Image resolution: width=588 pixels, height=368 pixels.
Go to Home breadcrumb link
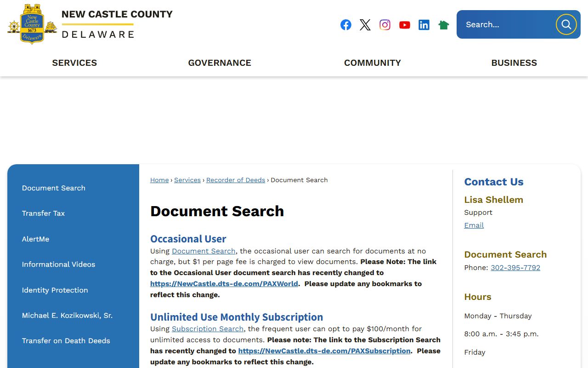159,180
